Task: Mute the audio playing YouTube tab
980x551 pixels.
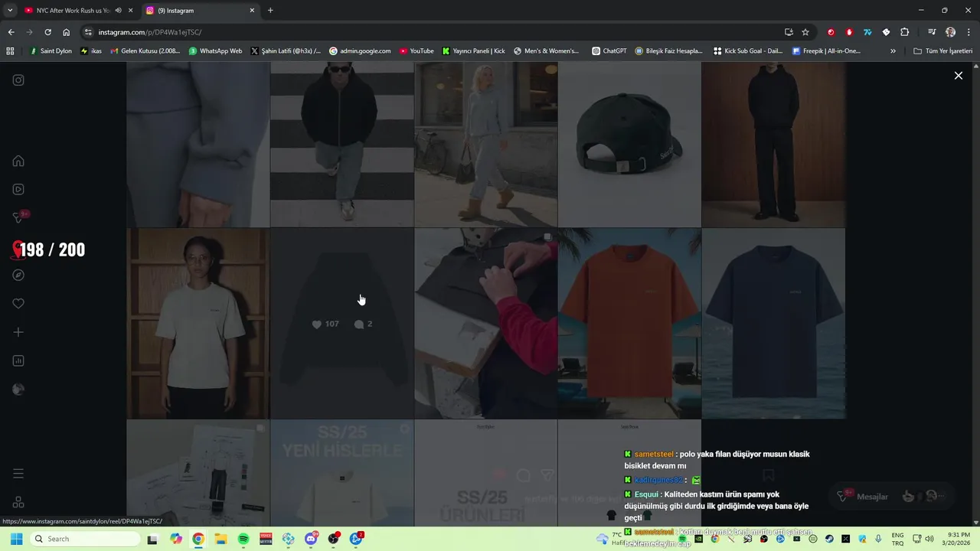Action: click(x=118, y=11)
